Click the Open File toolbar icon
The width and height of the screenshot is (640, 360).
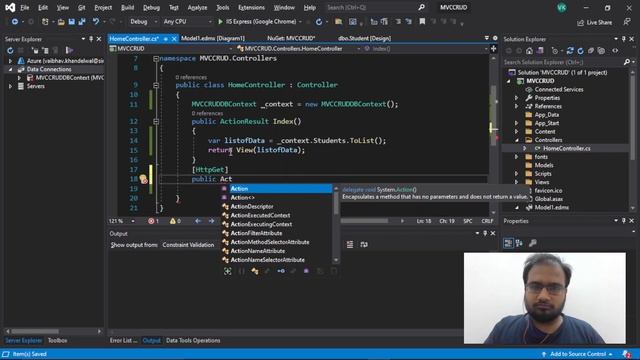tap(61, 22)
